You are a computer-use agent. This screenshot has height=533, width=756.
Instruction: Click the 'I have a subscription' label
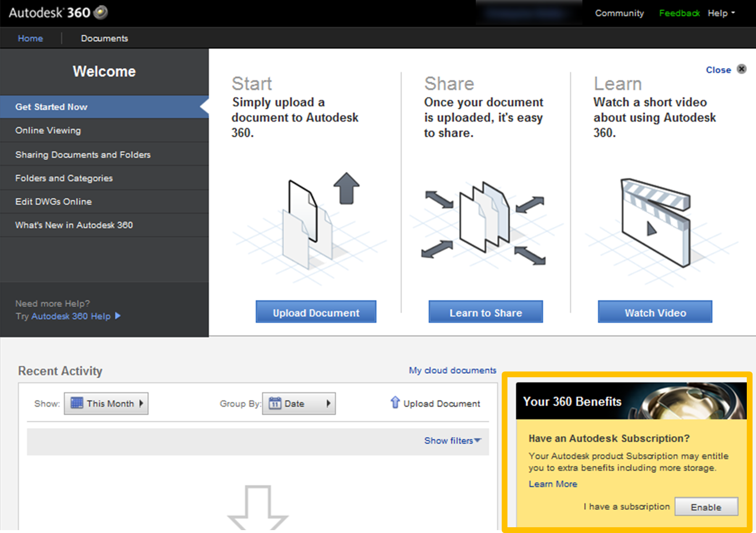(627, 506)
